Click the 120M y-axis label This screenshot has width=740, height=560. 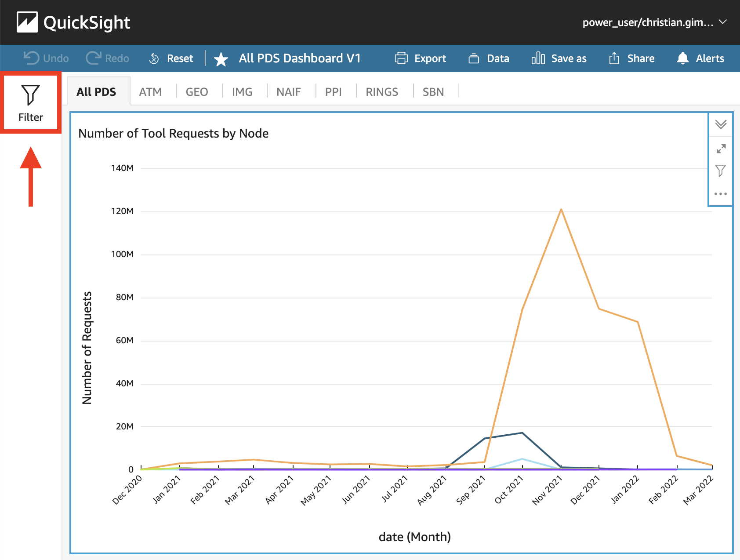[x=122, y=211]
